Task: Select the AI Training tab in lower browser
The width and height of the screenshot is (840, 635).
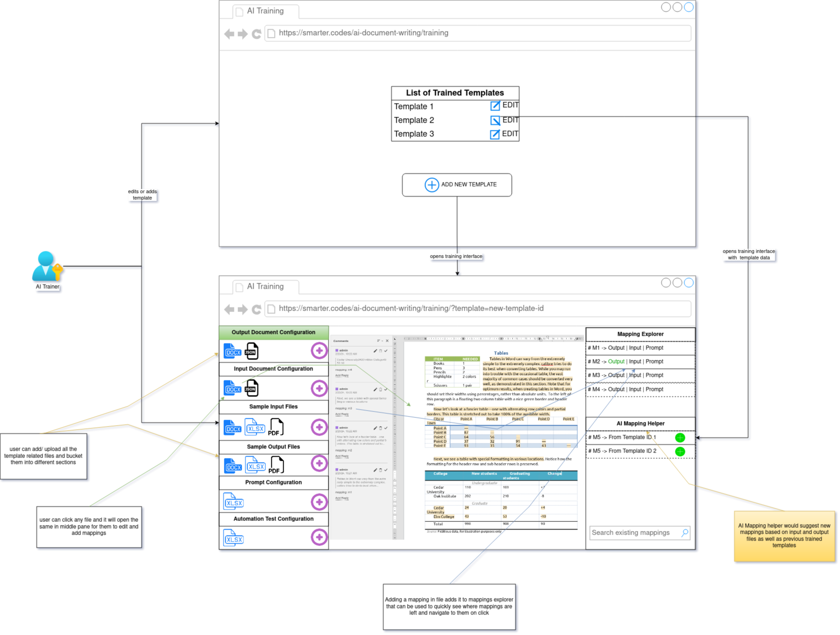Action: pyautogui.click(x=265, y=286)
